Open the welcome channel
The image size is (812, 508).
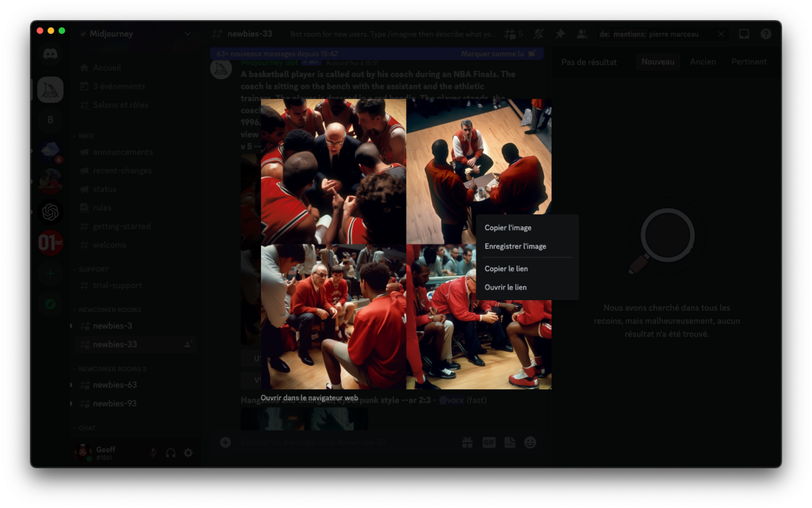[134, 245]
